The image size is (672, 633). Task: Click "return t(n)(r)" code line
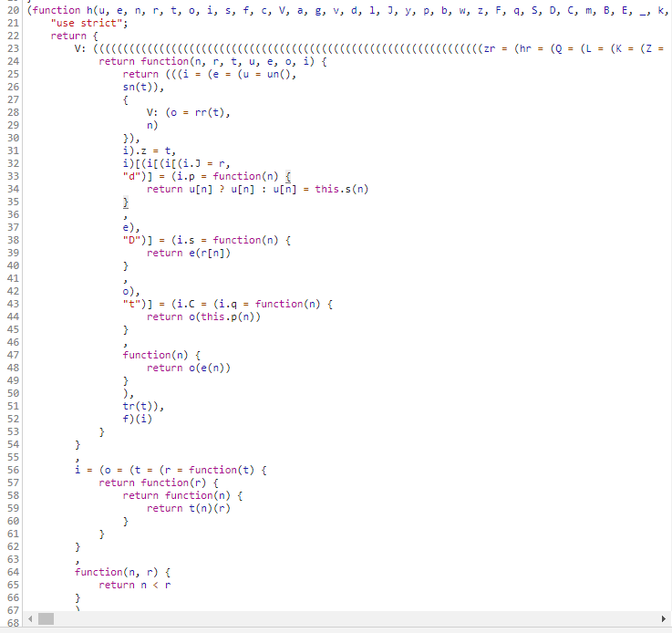[x=188, y=508]
